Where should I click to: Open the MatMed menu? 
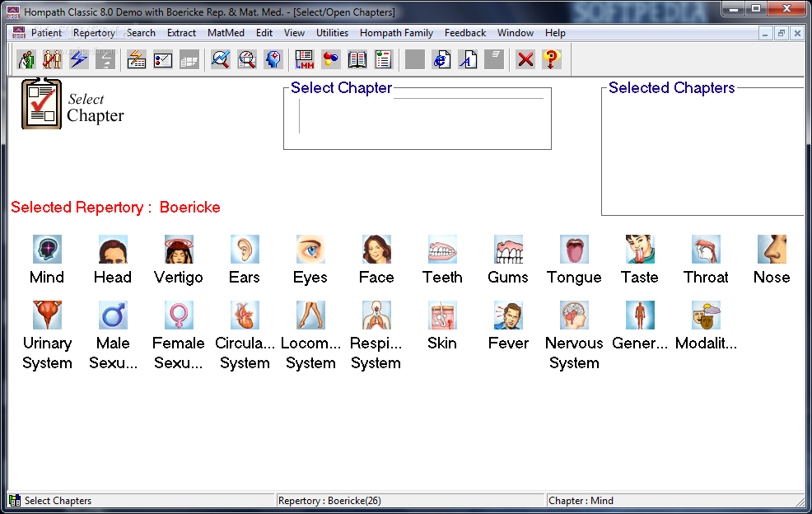[226, 33]
